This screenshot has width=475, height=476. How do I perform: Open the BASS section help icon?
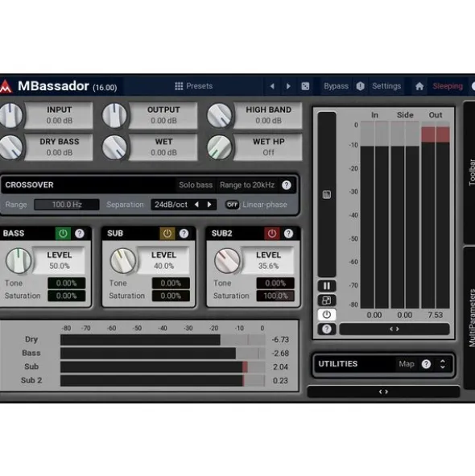pyautogui.click(x=80, y=234)
